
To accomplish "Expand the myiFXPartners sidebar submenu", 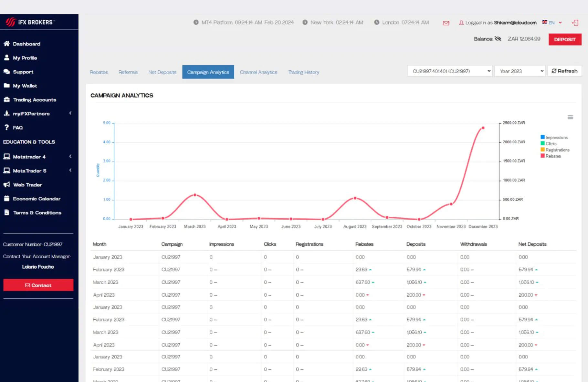I will (x=70, y=113).
